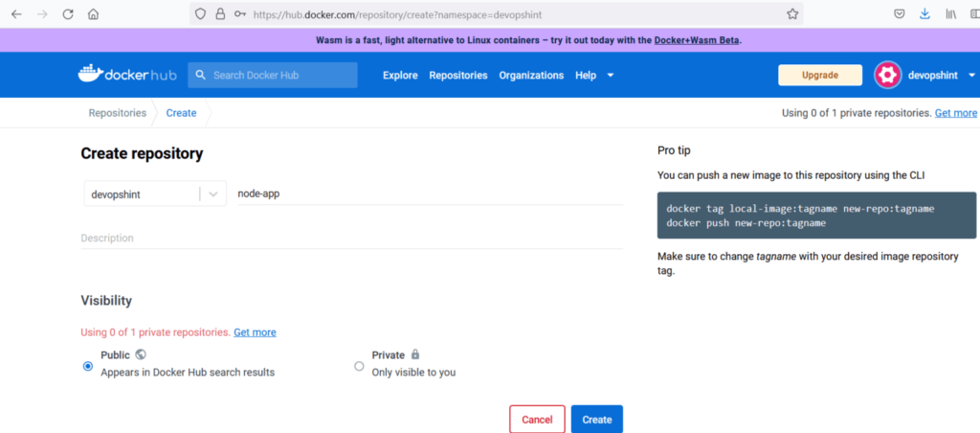Click the Create breadcrumb

tap(181, 113)
